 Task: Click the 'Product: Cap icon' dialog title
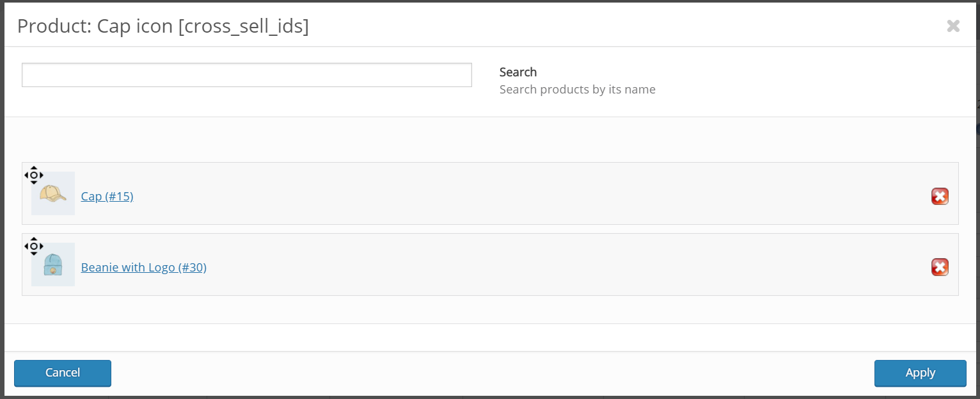tap(95, 26)
